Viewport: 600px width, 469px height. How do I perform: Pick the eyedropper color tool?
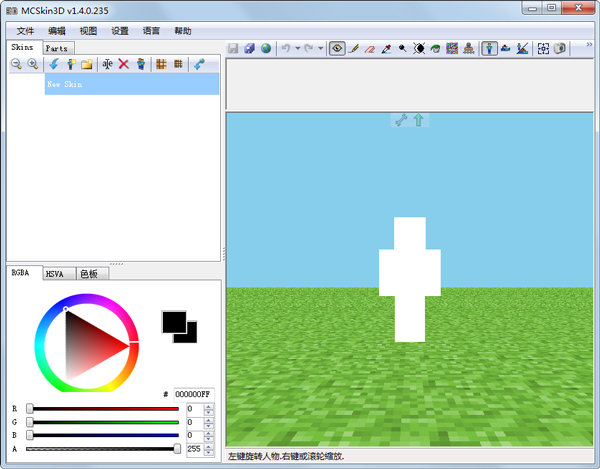coord(386,48)
